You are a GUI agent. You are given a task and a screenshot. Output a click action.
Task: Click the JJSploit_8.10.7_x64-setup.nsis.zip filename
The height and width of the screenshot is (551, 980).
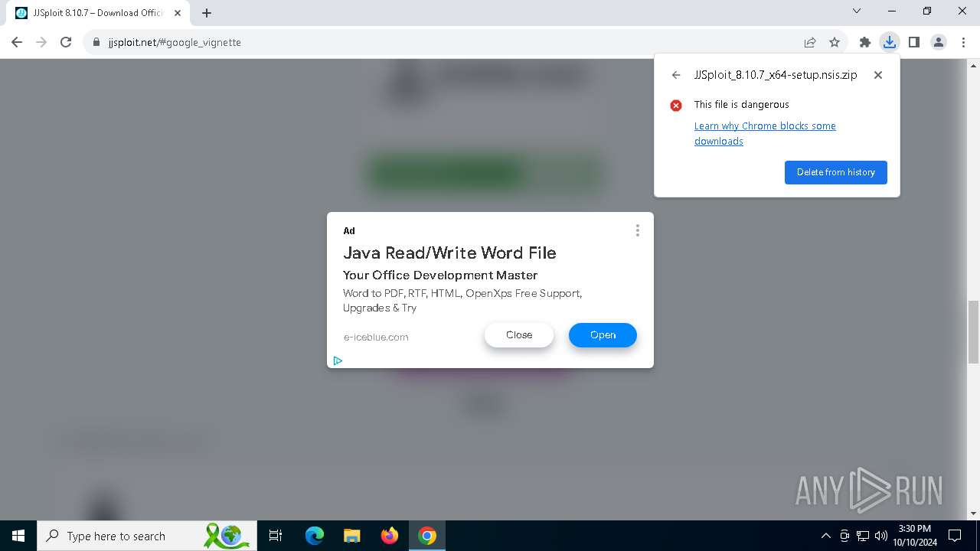pos(776,75)
